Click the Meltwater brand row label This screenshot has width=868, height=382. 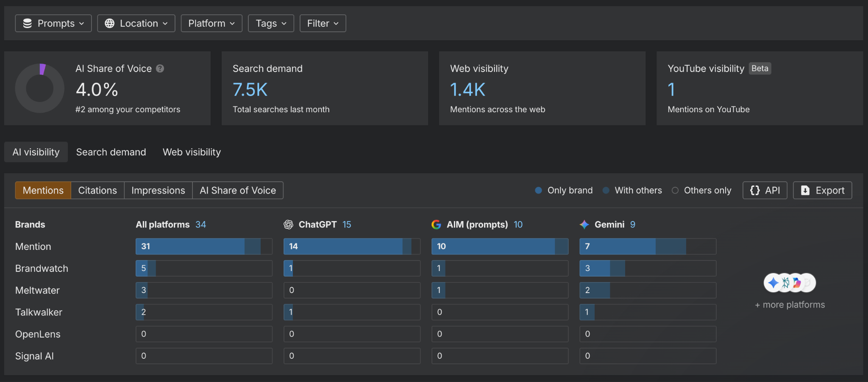[37, 291]
